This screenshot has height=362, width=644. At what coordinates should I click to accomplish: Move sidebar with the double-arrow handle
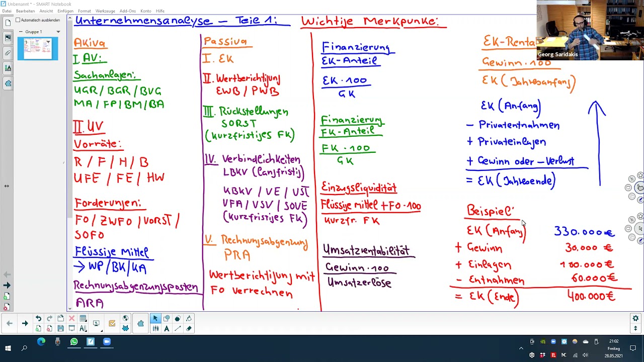[x=7, y=186]
